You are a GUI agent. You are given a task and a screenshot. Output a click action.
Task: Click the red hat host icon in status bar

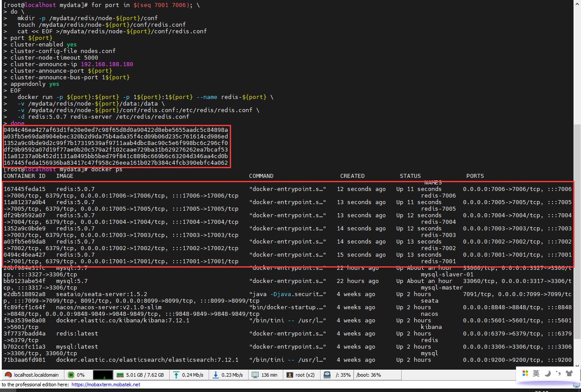pyautogui.click(x=8, y=375)
